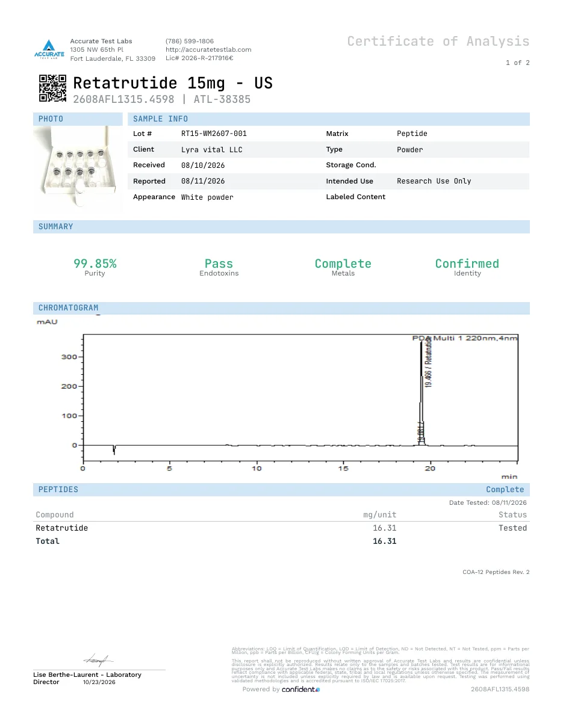Click the page indicator '1 of 2'
Image resolution: width=563 pixels, height=728 pixels.
(518, 63)
